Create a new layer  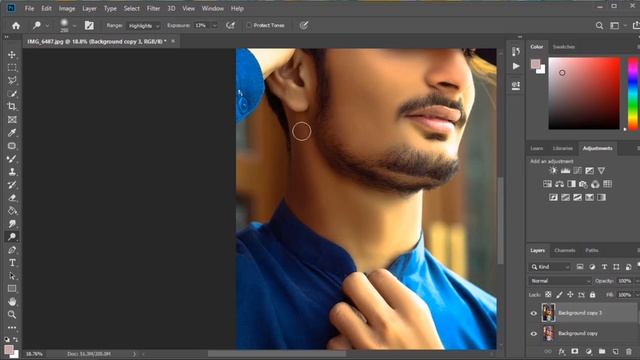click(615, 351)
